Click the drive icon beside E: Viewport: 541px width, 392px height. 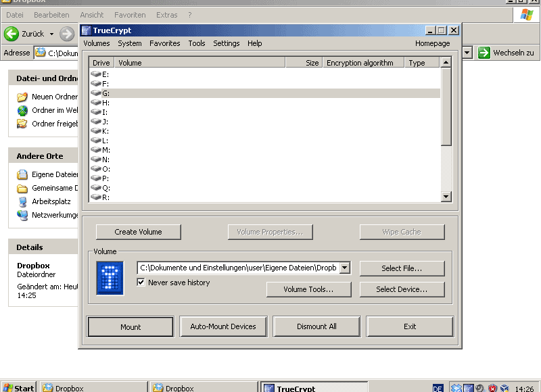95,74
